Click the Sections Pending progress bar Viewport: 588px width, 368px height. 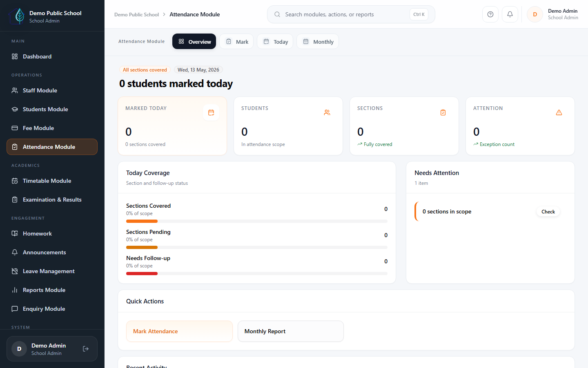coord(257,247)
